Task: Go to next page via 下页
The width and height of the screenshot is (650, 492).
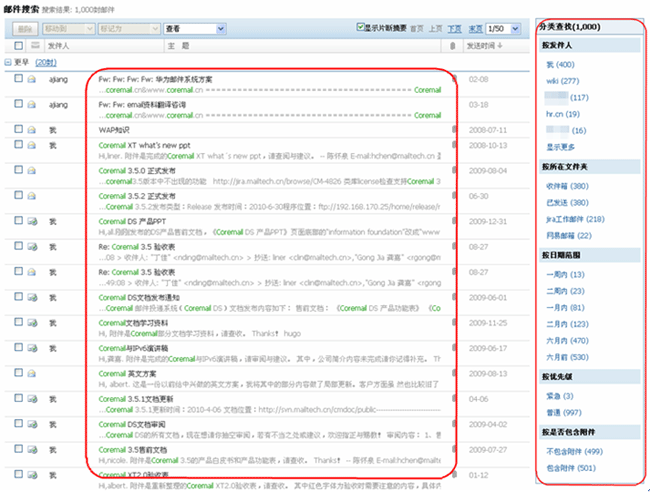Action: (456, 29)
